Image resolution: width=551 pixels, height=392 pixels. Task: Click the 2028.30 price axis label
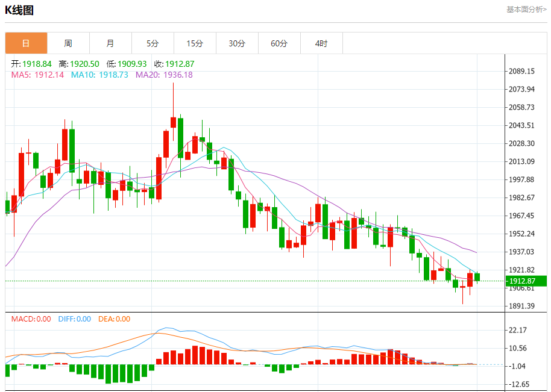[521, 143]
